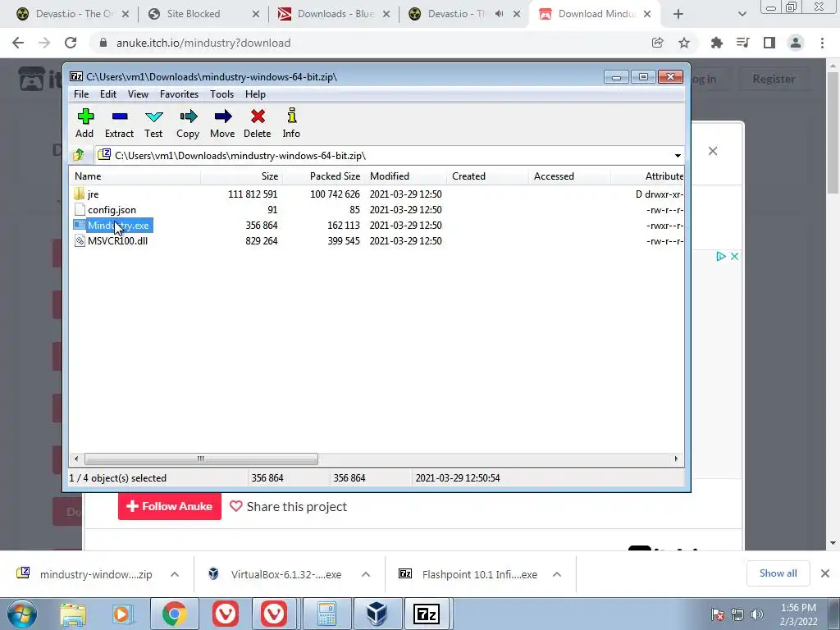840x630 pixels.
Task: Go up one folder level icon
Action: click(x=79, y=155)
